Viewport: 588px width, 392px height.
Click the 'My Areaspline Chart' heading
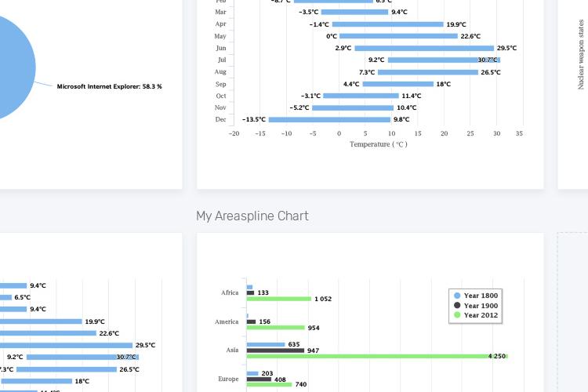click(x=252, y=216)
